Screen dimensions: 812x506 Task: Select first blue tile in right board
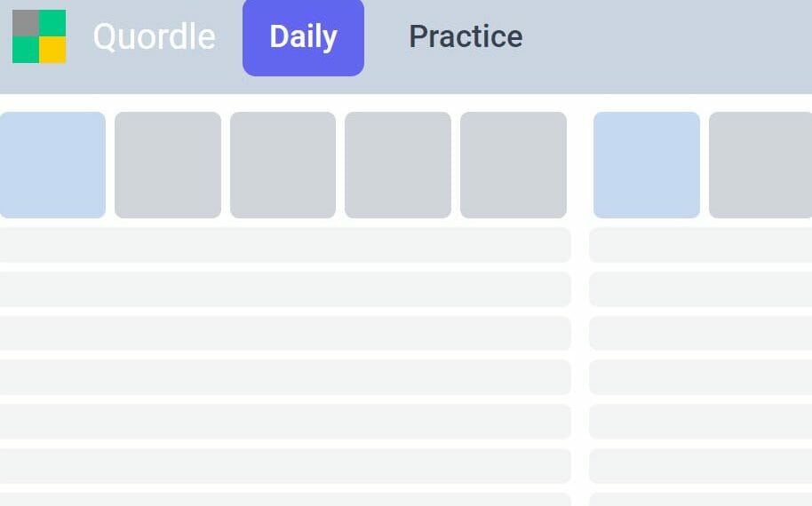[x=646, y=165]
